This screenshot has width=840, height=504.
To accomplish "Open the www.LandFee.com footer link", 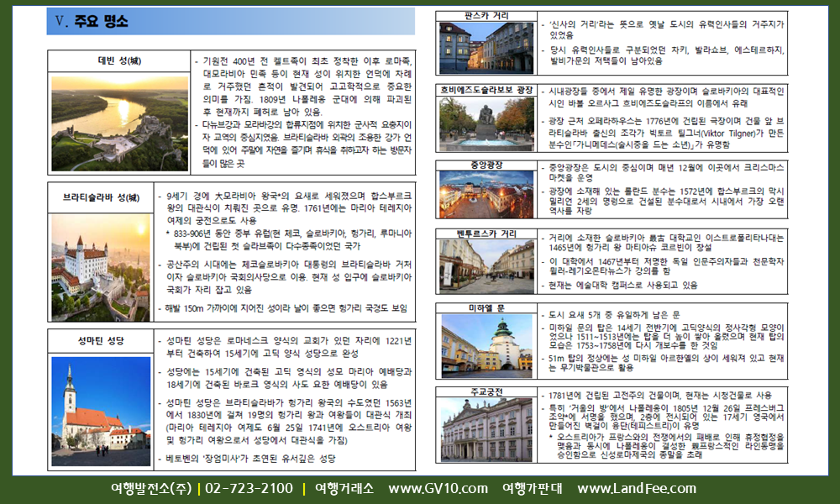I will point(637,489).
